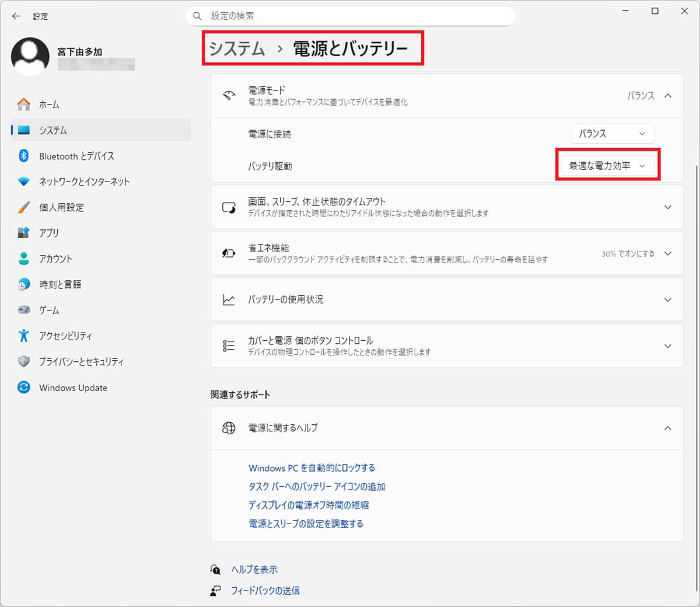The width and height of the screenshot is (700, 607).
Task: Click the 宮下由多加 profile avatar
Action: tap(30, 56)
